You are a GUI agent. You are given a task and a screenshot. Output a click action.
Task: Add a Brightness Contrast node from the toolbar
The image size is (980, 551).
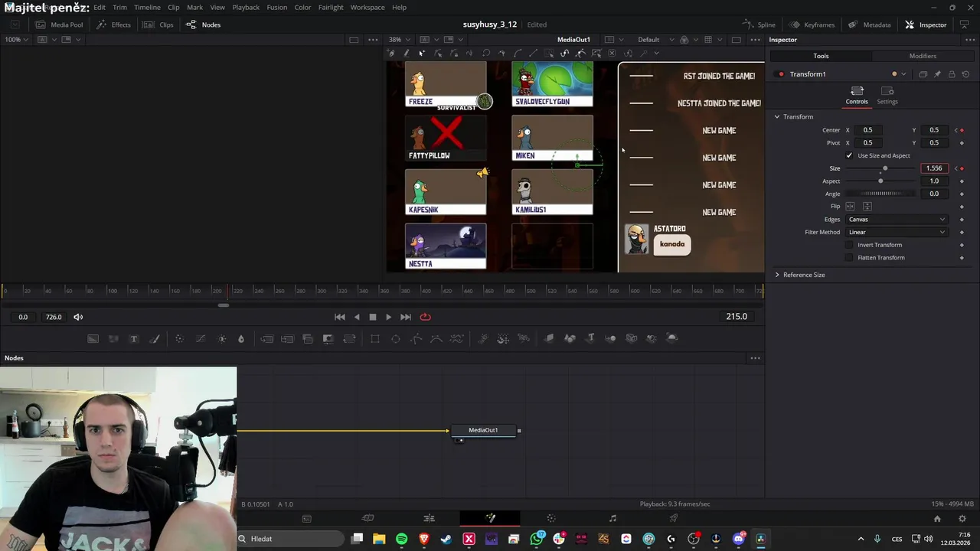(x=222, y=338)
